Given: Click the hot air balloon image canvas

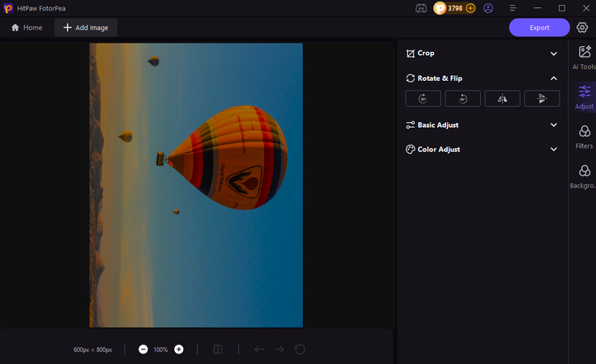Looking at the screenshot, I should 196,185.
